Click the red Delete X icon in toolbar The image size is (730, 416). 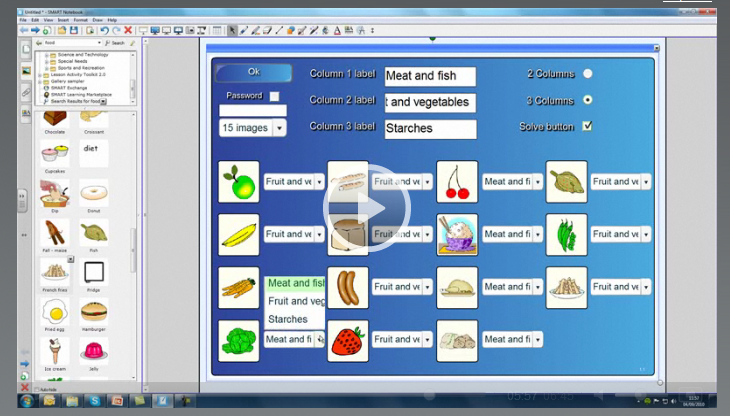[x=128, y=31]
